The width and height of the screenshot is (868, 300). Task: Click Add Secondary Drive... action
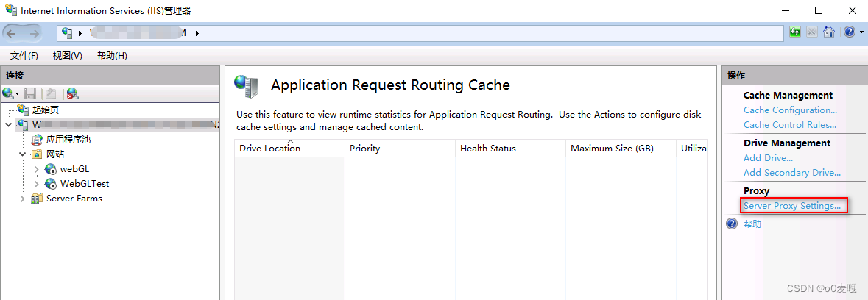(x=792, y=173)
